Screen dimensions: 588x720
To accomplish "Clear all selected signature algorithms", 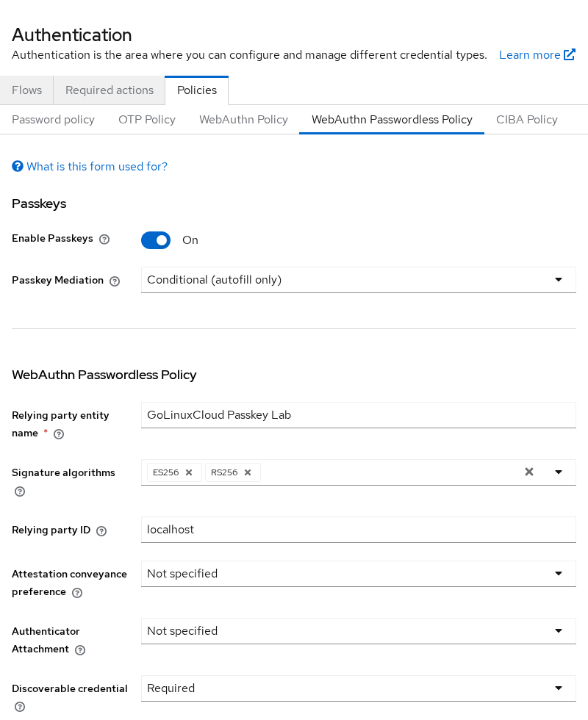I will (529, 472).
